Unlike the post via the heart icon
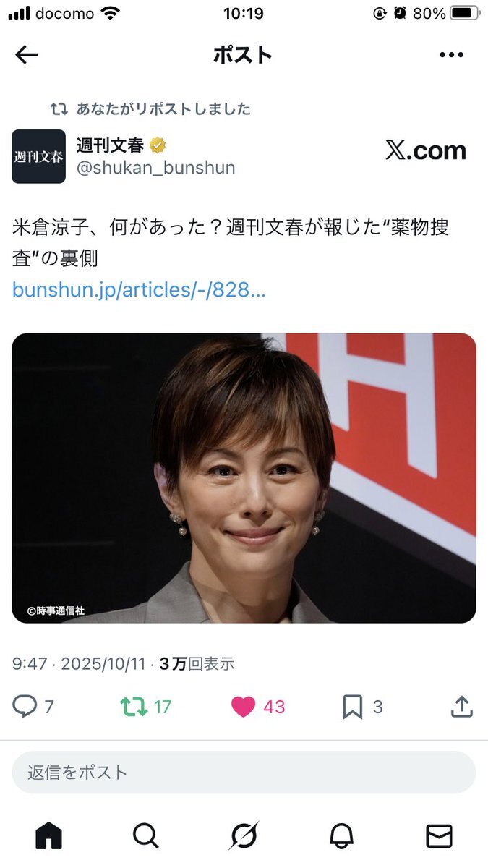The width and height of the screenshot is (488, 868). click(x=244, y=707)
